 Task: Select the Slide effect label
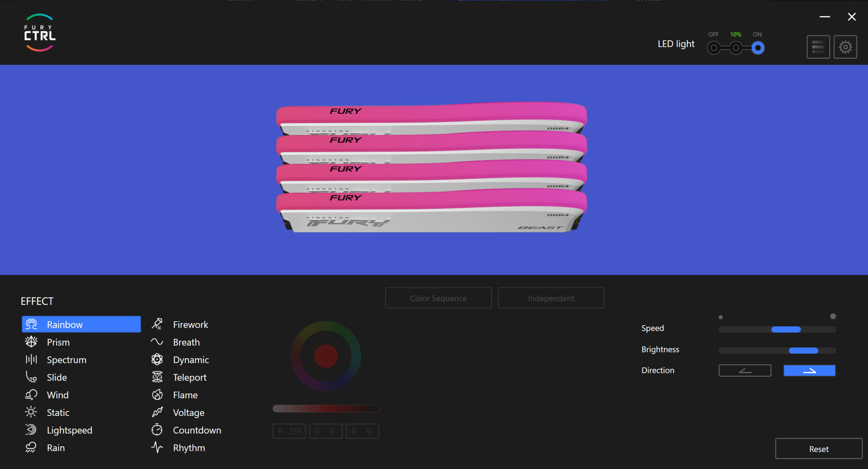click(x=57, y=377)
